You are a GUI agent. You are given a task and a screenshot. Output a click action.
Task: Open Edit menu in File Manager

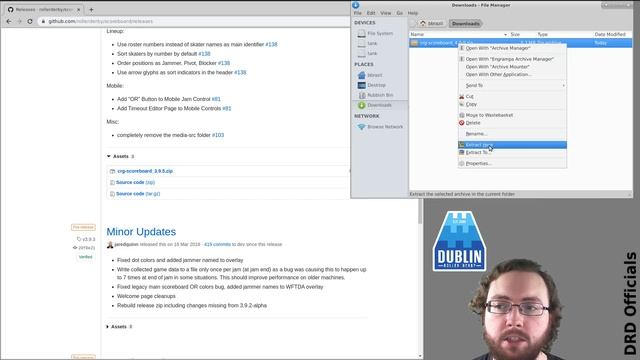tap(371, 13)
